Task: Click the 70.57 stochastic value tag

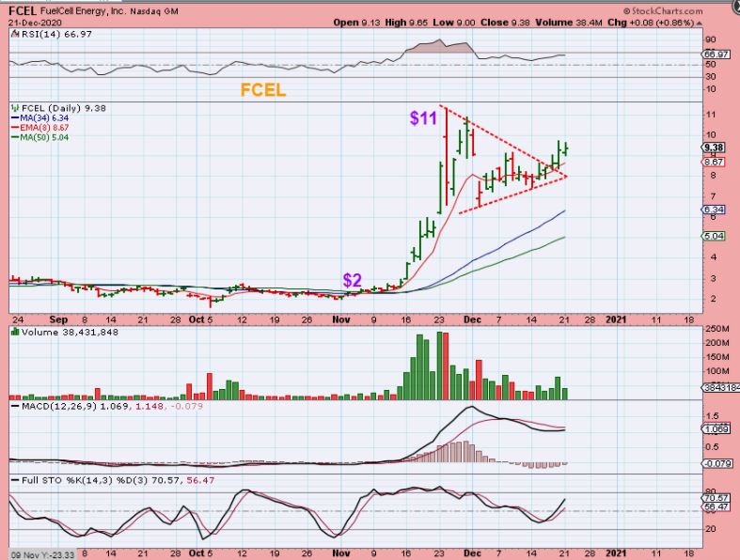Action: tap(716, 498)
